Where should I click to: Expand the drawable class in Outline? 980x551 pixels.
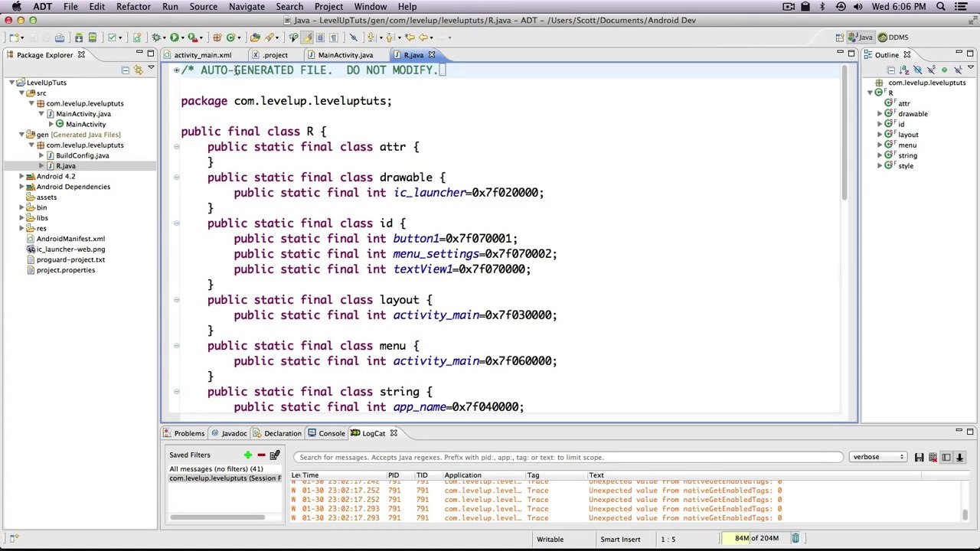click(880, 114)
